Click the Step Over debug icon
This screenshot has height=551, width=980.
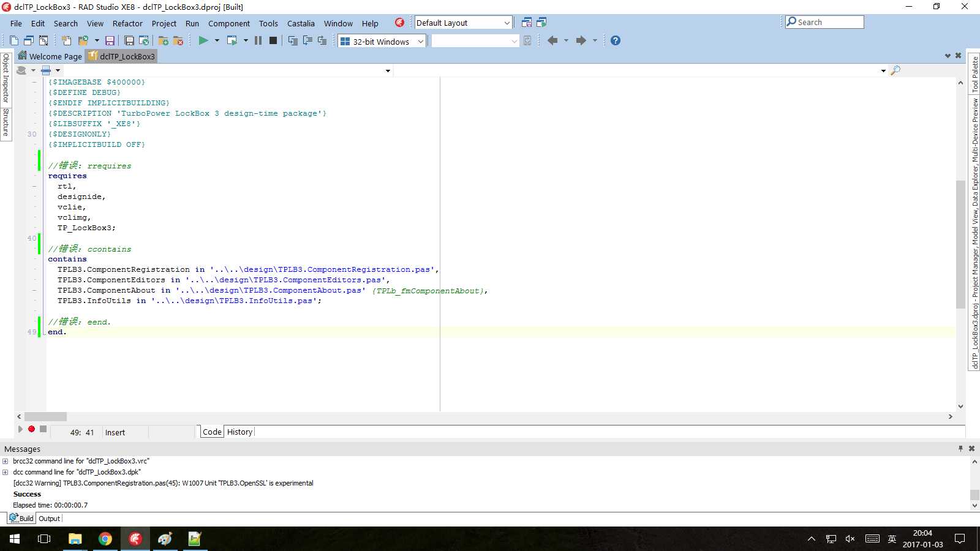click(307, 40)
